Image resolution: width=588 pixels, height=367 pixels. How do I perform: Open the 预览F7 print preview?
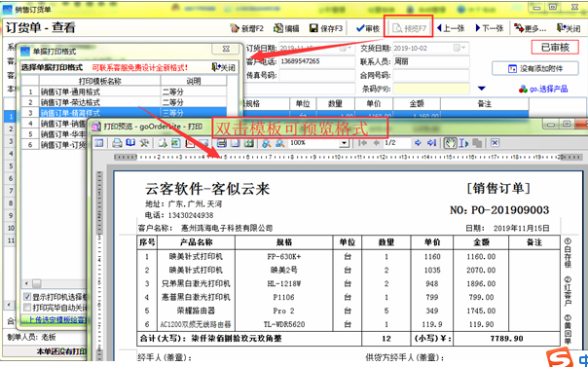409,28
